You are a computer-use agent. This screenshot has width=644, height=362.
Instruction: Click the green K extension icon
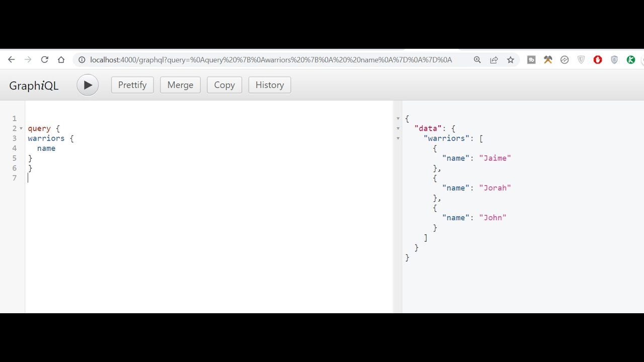point(630,60)
